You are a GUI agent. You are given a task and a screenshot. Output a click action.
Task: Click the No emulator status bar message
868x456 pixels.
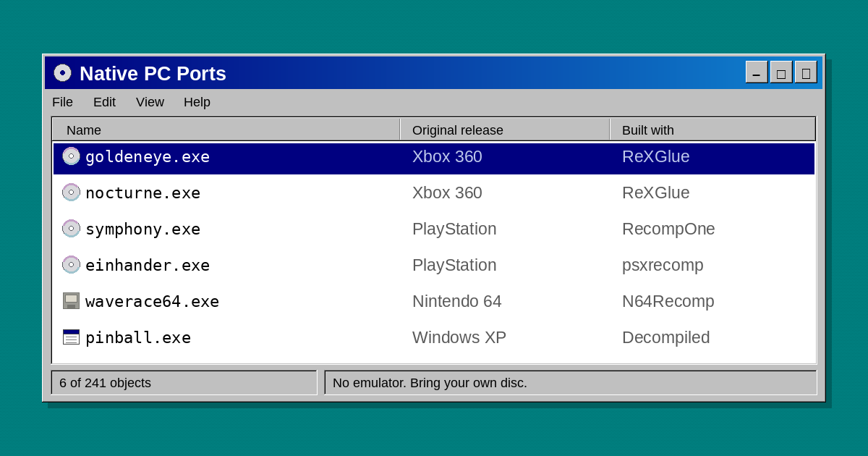tap(430, 383)
